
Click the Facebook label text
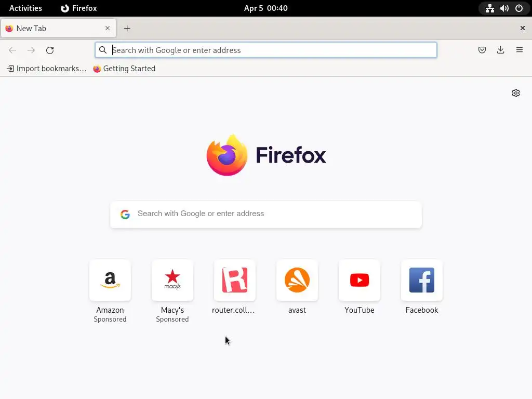coord(422,310)
